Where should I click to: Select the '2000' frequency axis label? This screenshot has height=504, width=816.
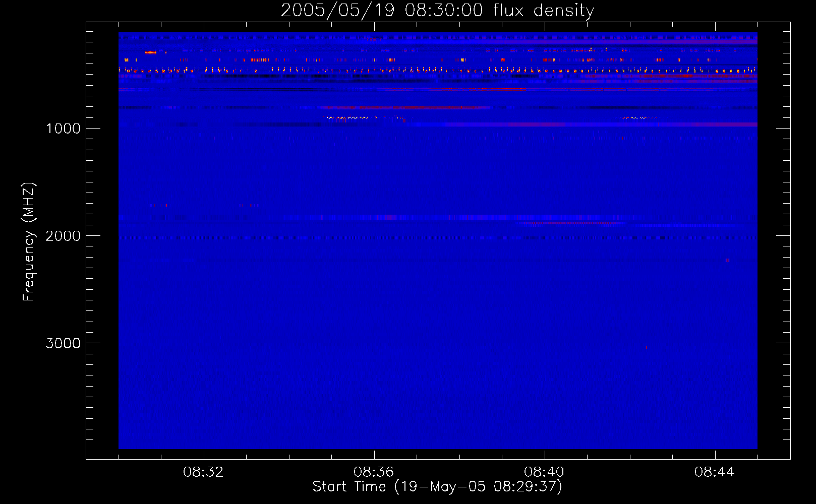pyautogui.click(x=63, y=236)
